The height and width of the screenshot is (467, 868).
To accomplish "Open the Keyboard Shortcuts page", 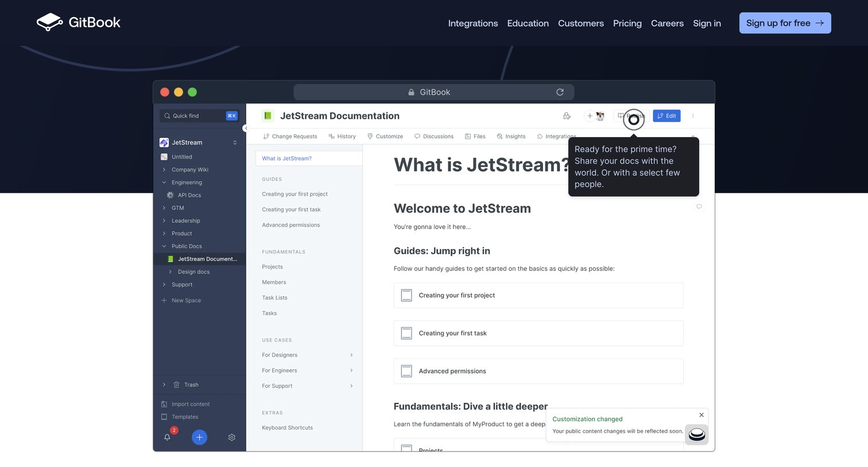I will (287, 428).
